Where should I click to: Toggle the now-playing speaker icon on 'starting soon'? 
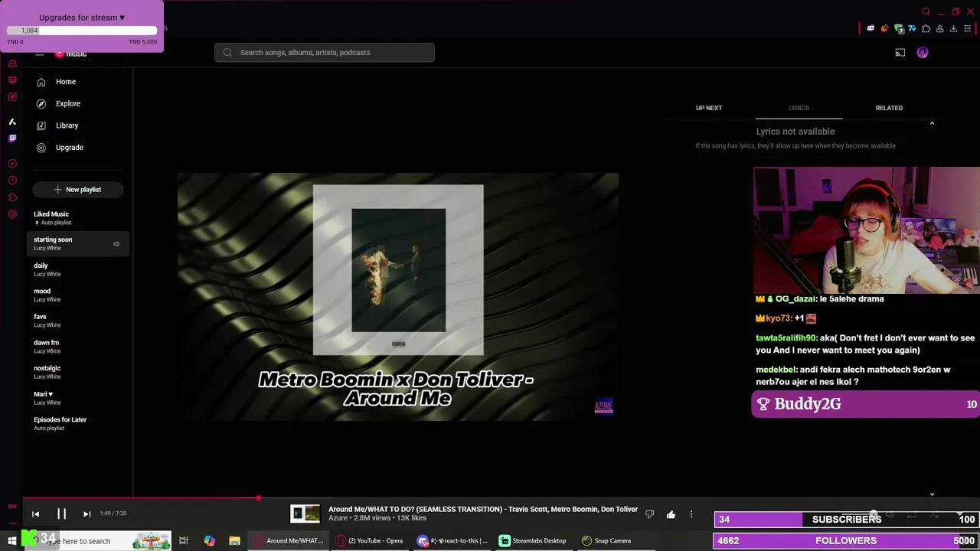coord(116,244)
